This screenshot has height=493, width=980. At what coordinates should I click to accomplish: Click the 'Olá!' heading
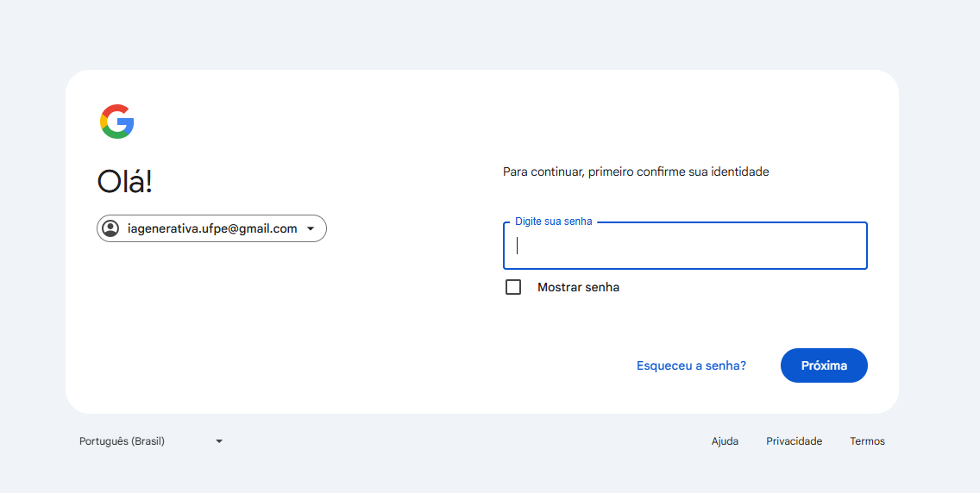pos(124,182)
